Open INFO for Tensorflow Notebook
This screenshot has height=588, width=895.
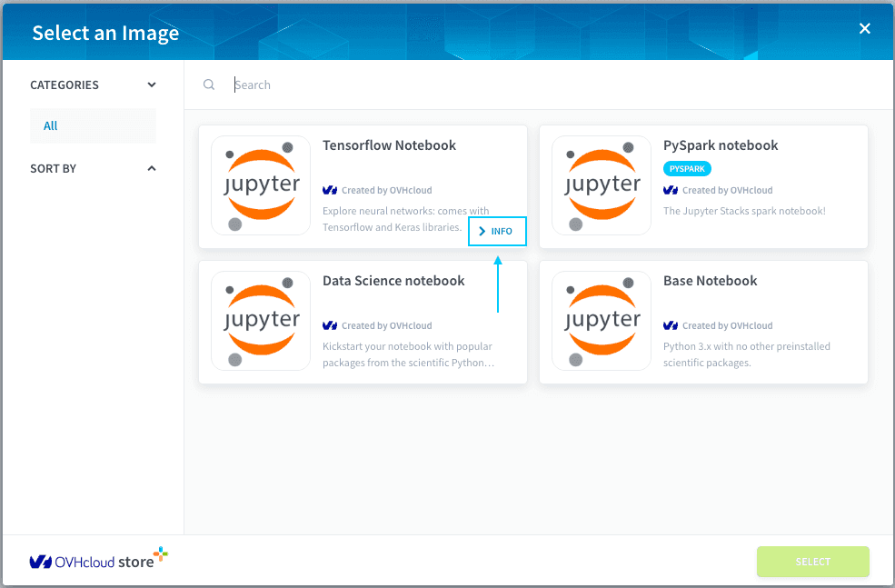(497, 231)
